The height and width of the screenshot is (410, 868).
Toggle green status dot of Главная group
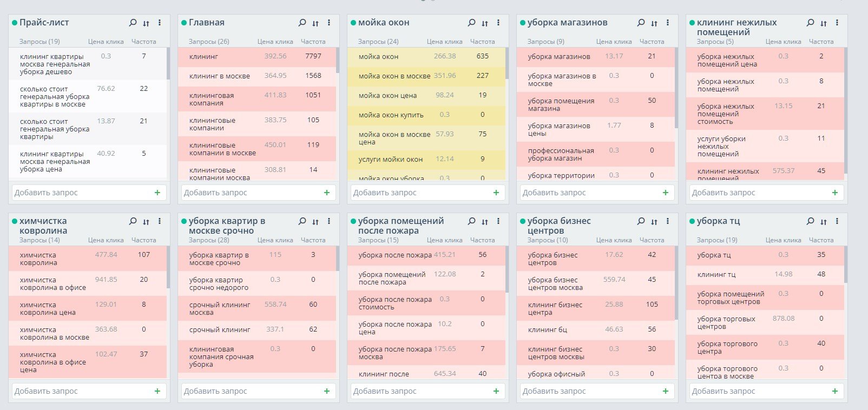[184, 23]
